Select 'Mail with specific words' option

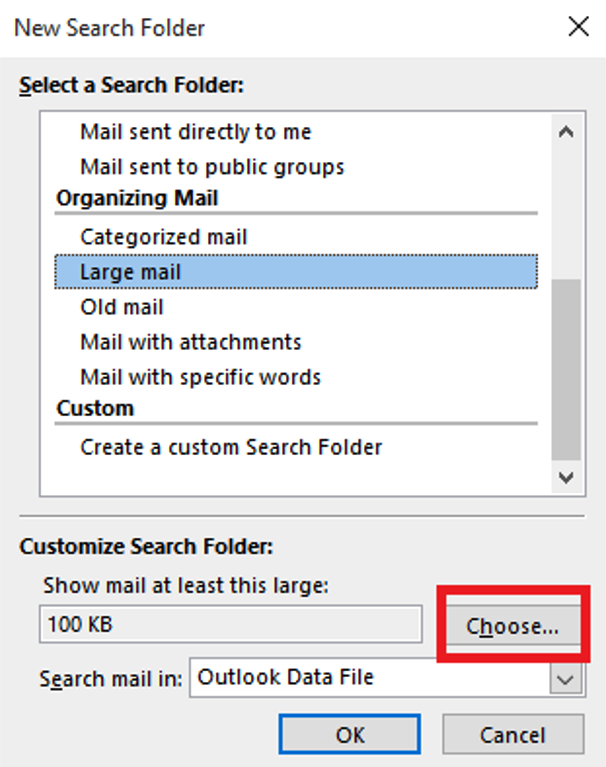pyautogui.click(x=201, y=377)
